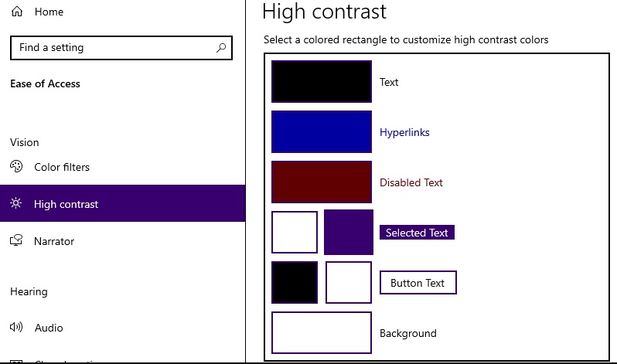Click the Home link in sidebar
This screenshot has width=617, height=364.
point(49,12)
